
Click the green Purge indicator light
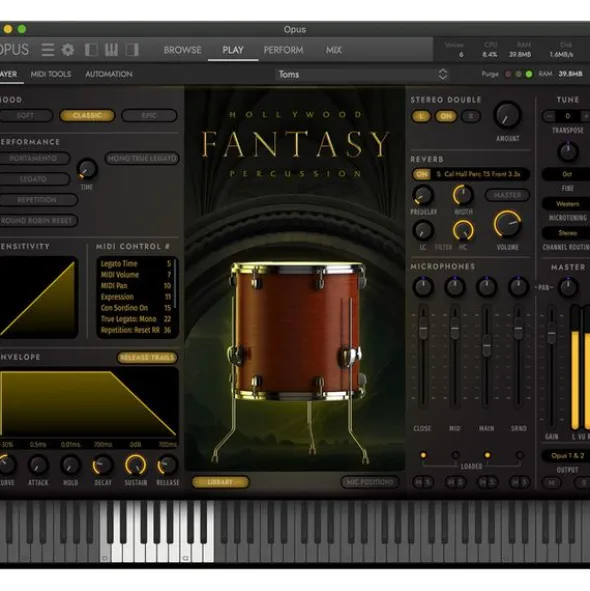coord(529,74)
